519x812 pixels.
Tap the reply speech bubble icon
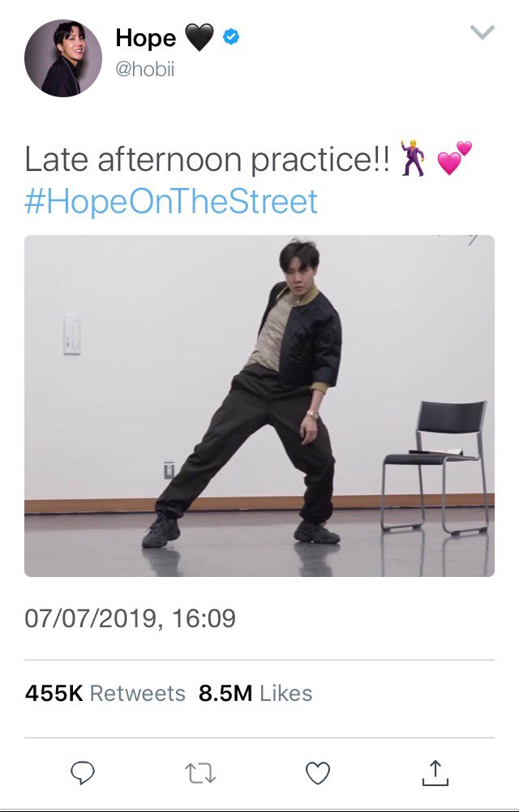[x=83, y=773]
